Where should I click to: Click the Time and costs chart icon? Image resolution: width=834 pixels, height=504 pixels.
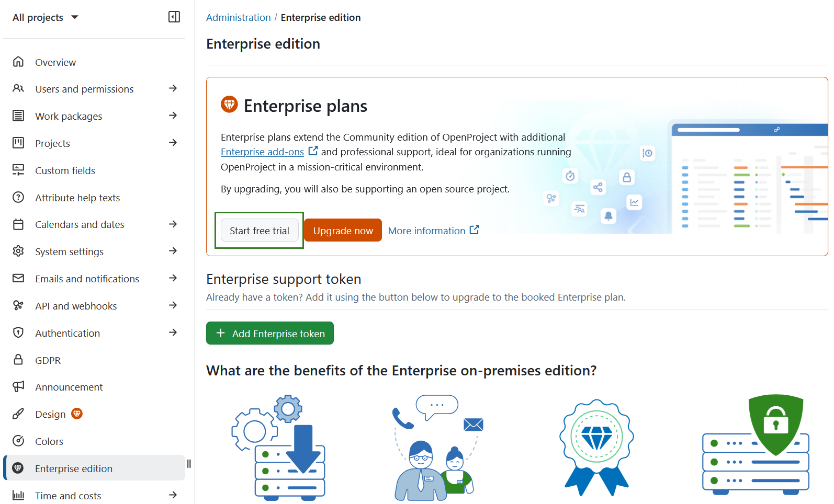(18, 495)
